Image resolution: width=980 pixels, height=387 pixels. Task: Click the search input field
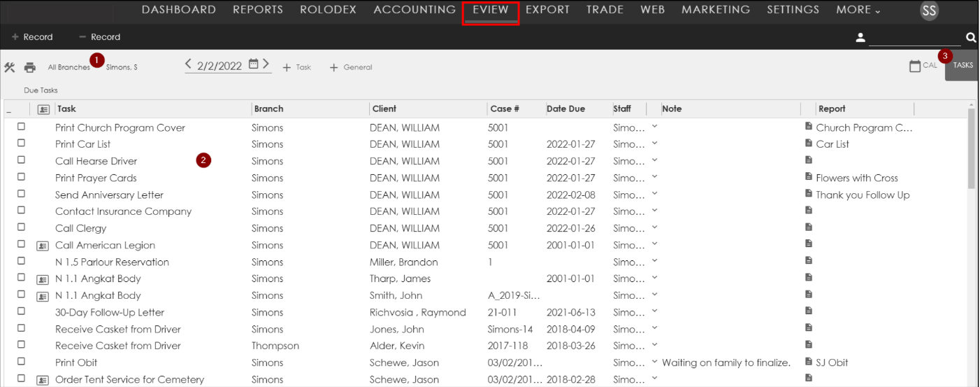[x=915, y=38]
